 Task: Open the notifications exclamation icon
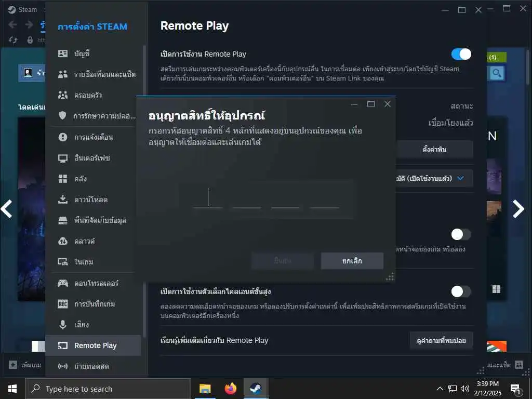click(x=63, y=137)
